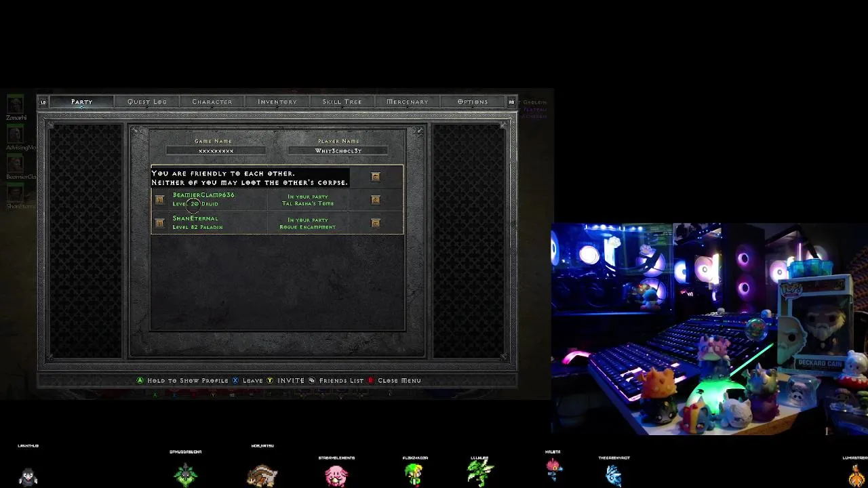The width and height of the screenshot is (868, 488).
Task: Click the 'Hold to Show Profile' prompt
Action: (x=188, y=381)
